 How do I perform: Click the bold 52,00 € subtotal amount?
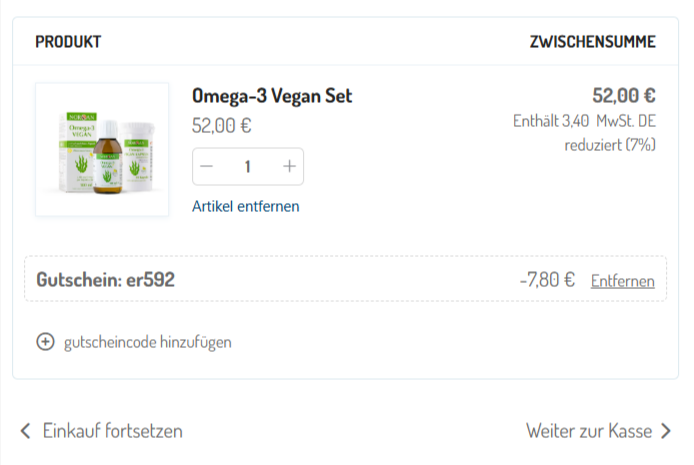click(x=623, y=96)
